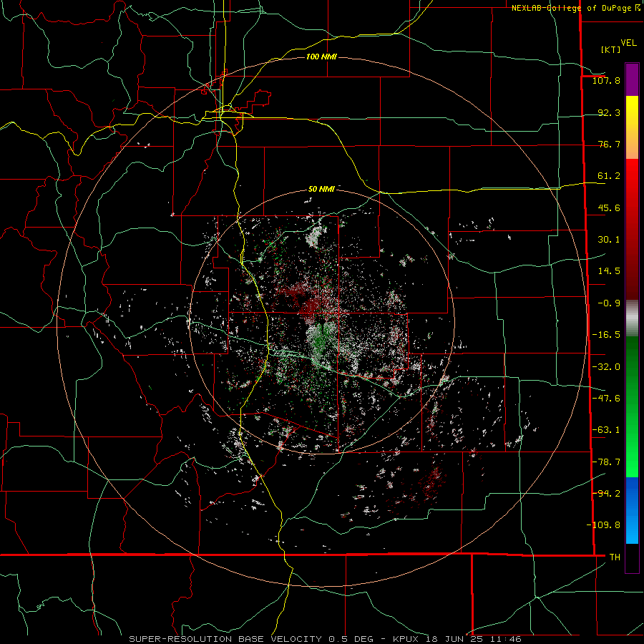
Task: Click the 45.6 legend value
Action: [x=609, y=208]
